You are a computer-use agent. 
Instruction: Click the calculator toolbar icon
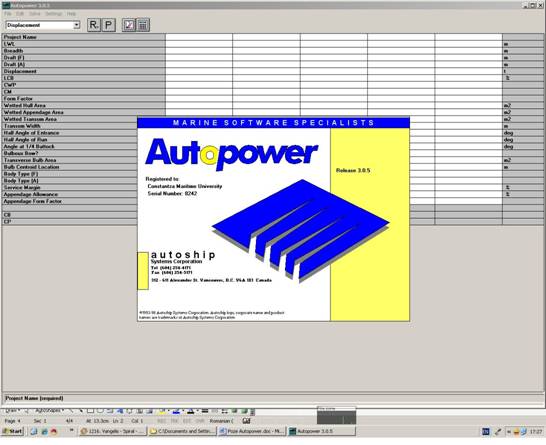tap(143, 25)
